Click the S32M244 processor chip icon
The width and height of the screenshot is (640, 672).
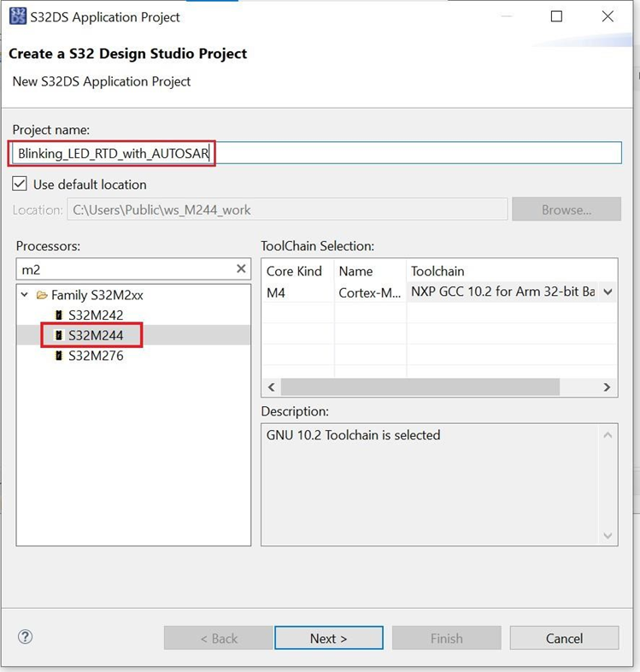click(x=59, y=336)
